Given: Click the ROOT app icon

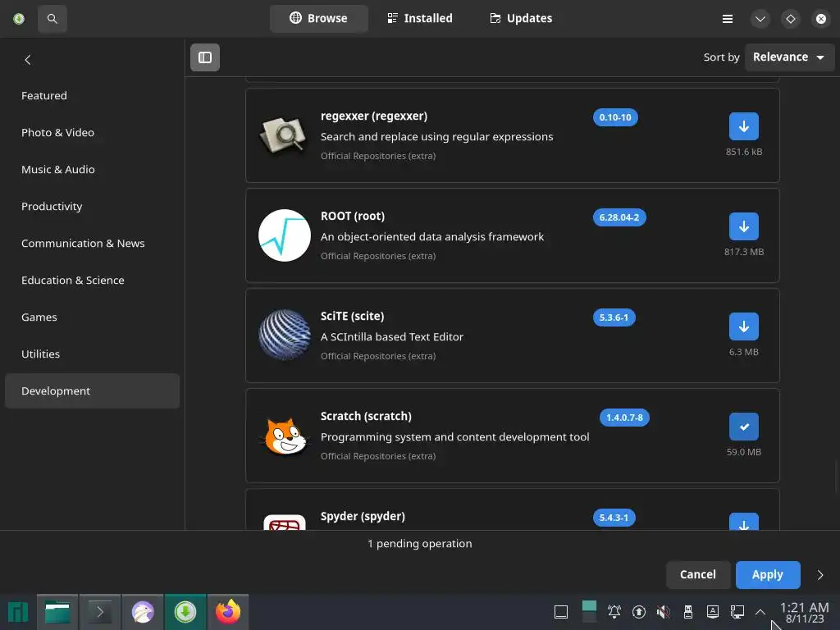Looking at the screenshot, I should point(284,235).
